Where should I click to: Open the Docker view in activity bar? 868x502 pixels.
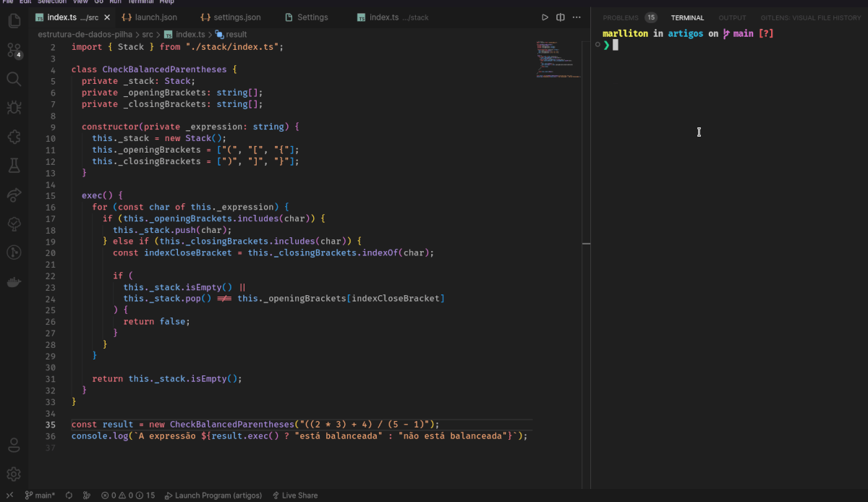14,282
